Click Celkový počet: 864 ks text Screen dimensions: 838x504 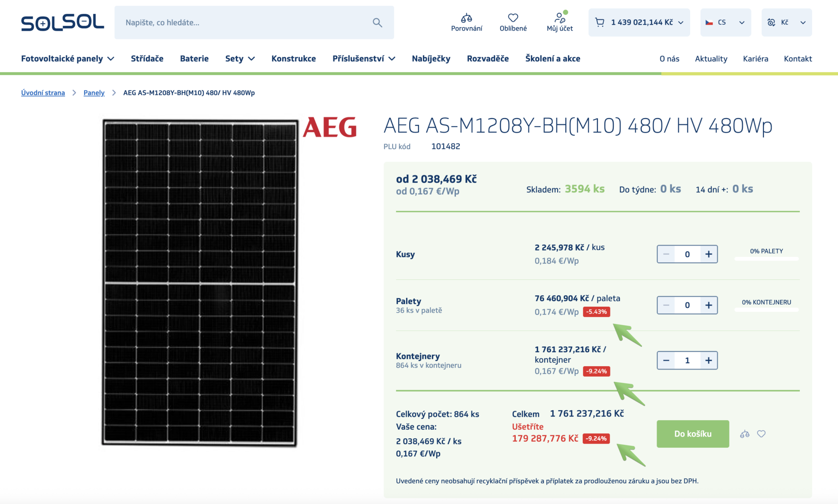437,414
